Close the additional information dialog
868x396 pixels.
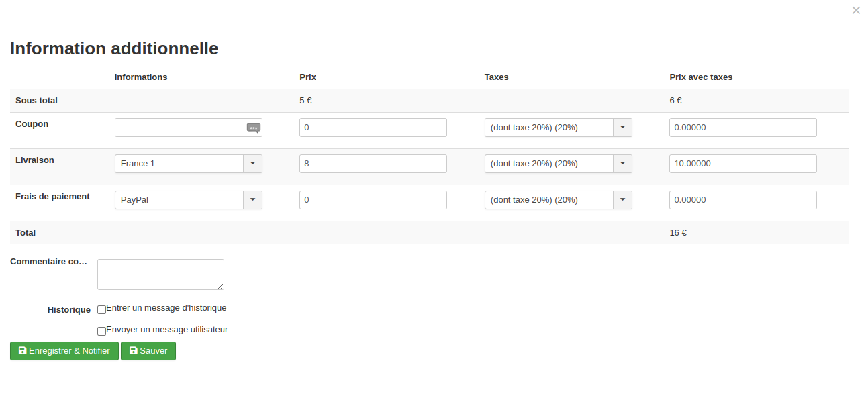856,11
